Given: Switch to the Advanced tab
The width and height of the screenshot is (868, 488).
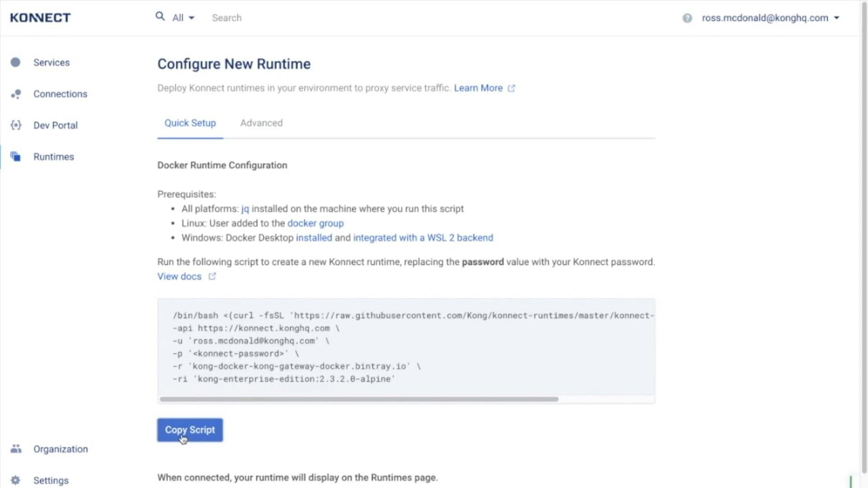Looking at the screenshot, I should (261, 123).
